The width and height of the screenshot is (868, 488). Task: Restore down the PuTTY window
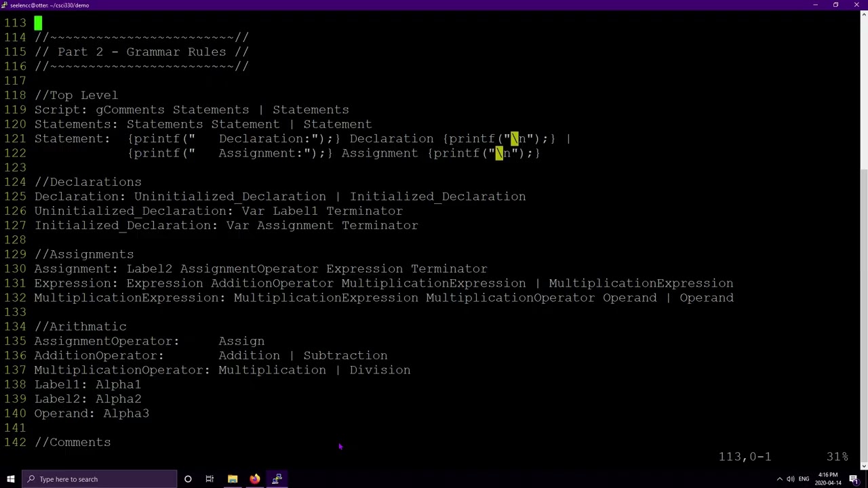(x=835, y=5)
